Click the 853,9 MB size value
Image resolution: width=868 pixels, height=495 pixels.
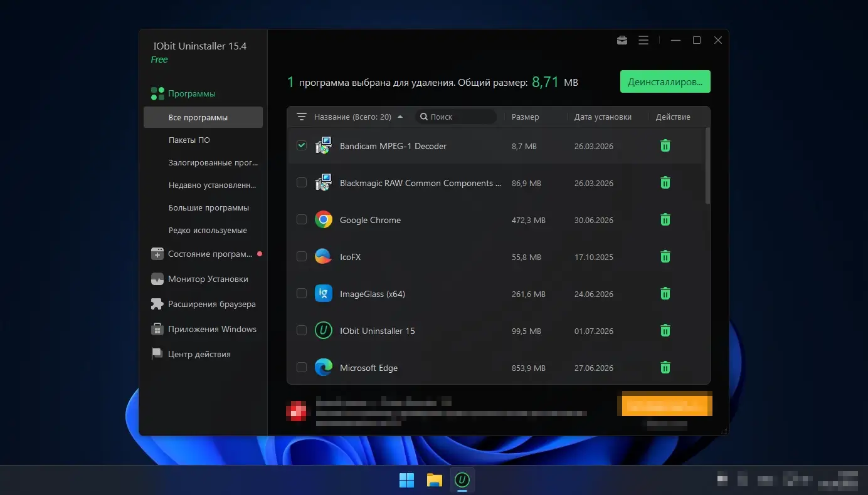click(x=529, y=368)
